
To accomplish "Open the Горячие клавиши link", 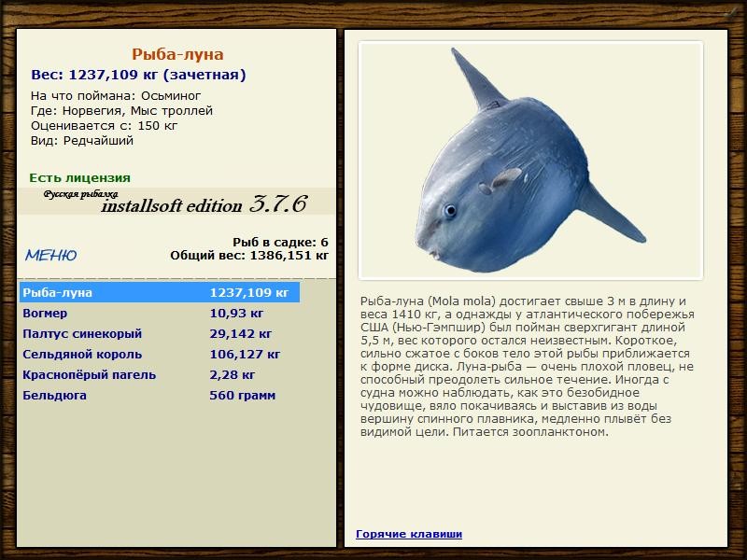I will [x=409, y=534].
